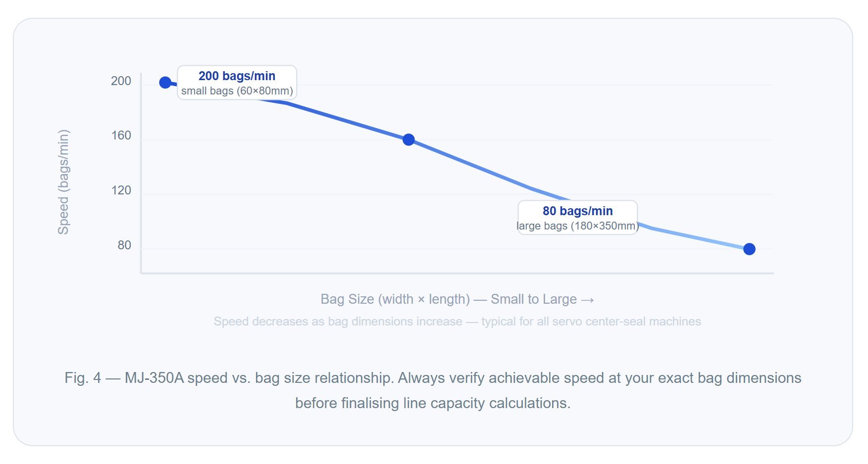
Task: Click the 80 tick label on y-axis
Action: point(124,245)
